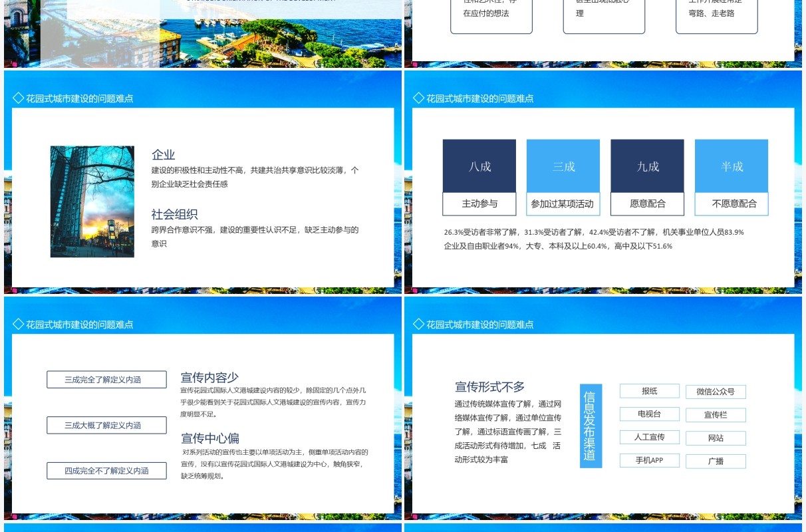
Task: Click the diamond icon on the 宣传内容少 slide
Action: pos(18,325)
